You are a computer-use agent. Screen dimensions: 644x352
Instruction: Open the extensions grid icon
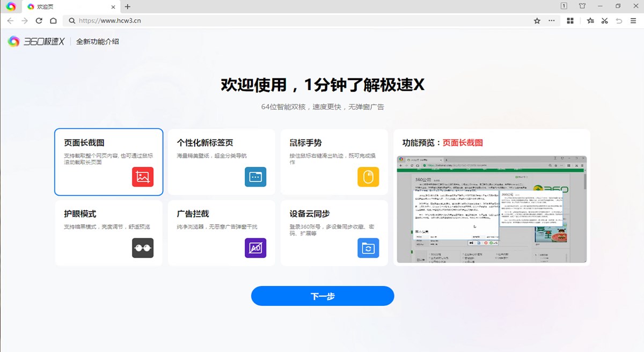570,21
